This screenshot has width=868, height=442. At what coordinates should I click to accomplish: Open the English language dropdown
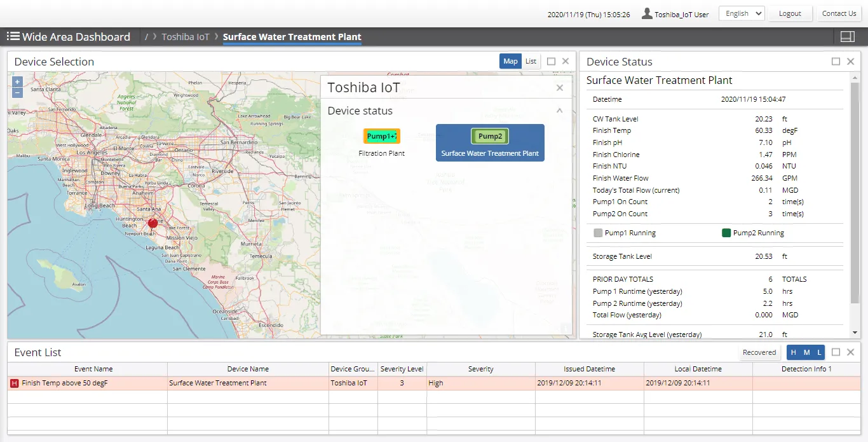click(x=741, y=13)
